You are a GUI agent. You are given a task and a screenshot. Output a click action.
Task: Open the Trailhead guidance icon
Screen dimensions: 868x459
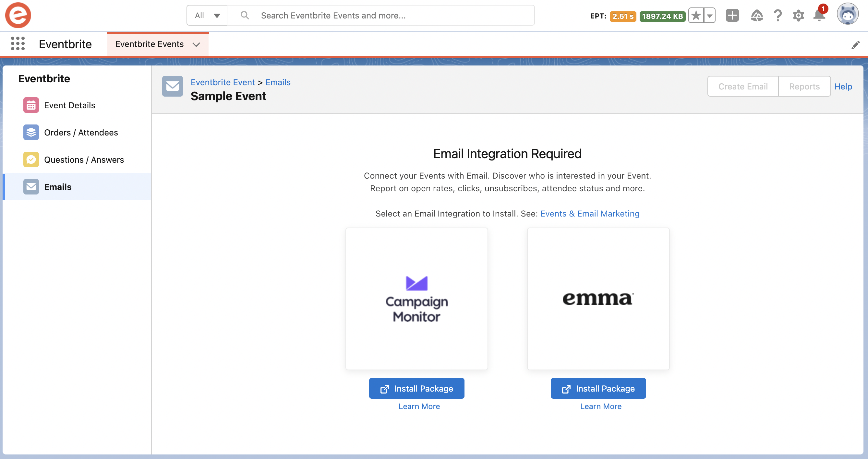[x=756, y=16]
